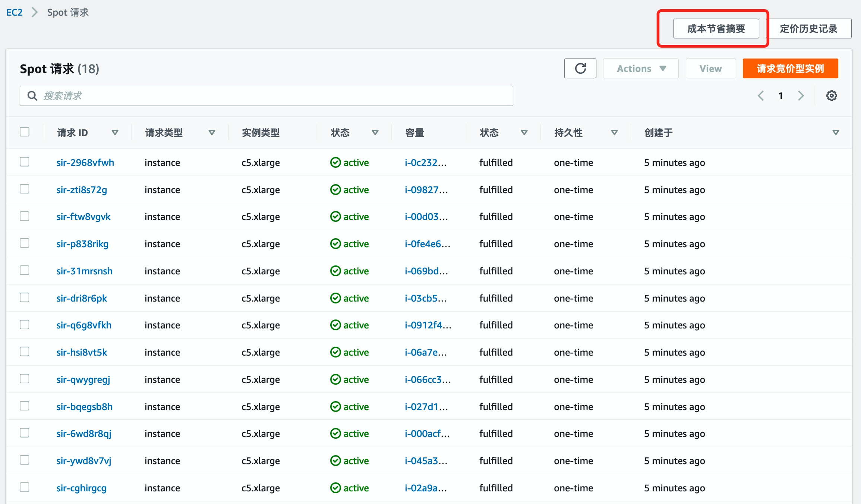Click EC2 in the breadcrumb

point(15,12)
